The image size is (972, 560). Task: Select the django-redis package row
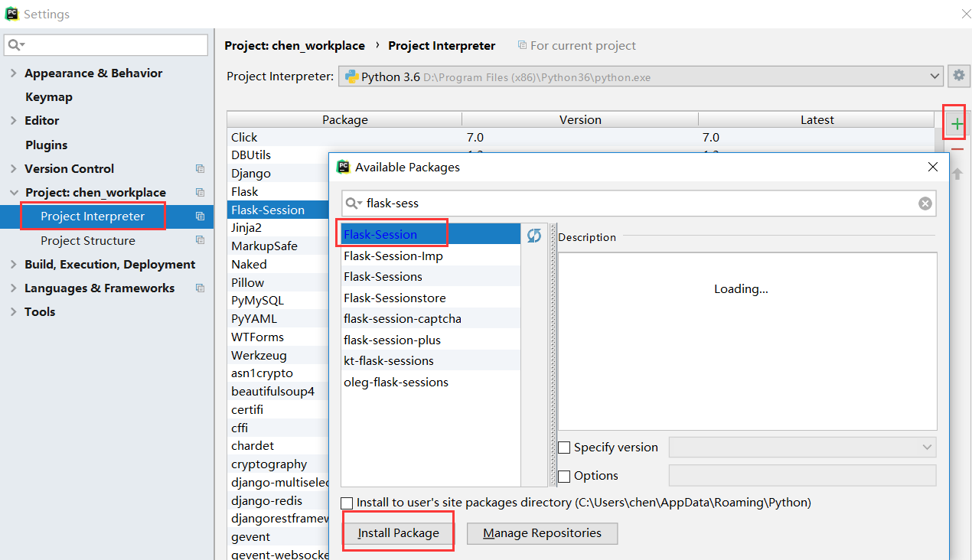pos(279,500)
